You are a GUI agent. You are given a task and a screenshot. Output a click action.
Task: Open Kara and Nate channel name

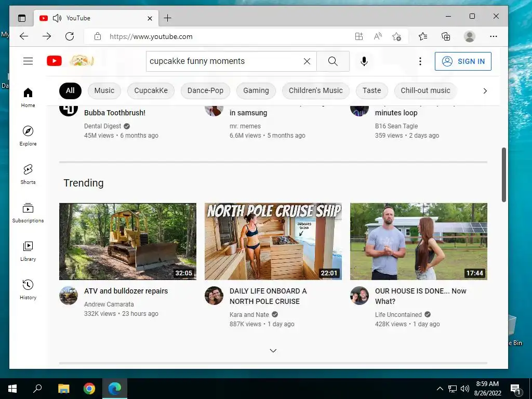tap(249, 314)
